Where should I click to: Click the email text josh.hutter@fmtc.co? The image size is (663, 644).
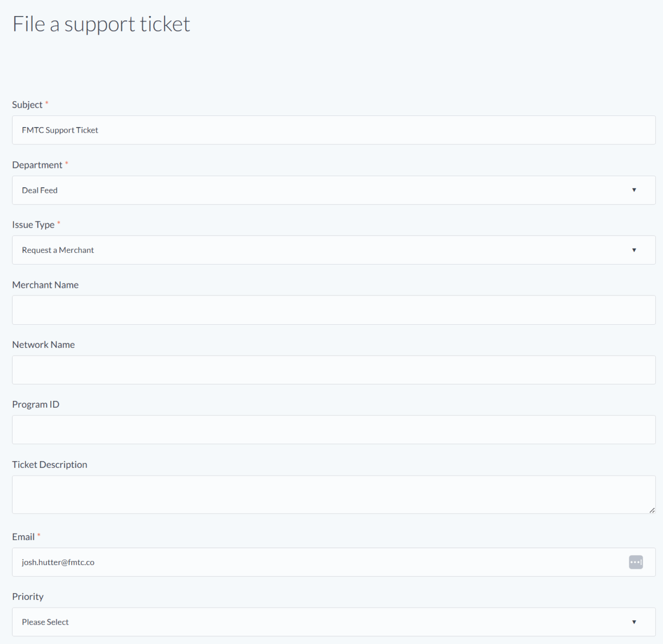[x=58, y=562]
